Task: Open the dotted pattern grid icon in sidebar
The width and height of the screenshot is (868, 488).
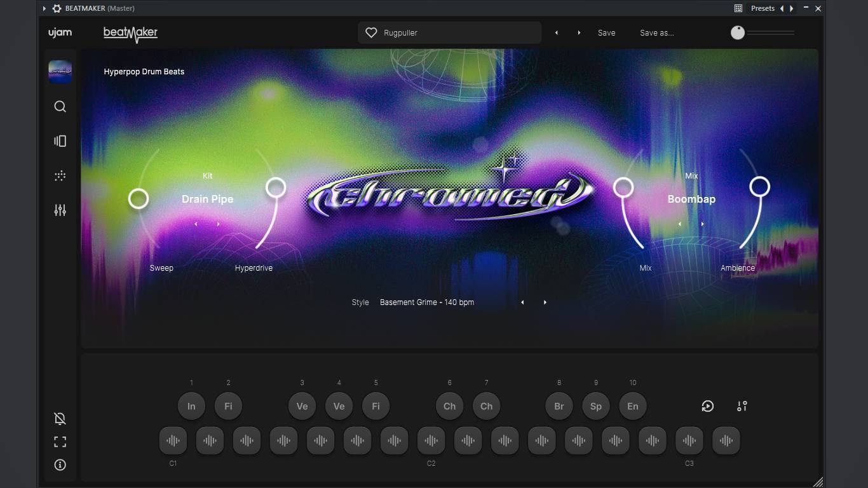Action: pyautogui.click(x=60, y=176)
